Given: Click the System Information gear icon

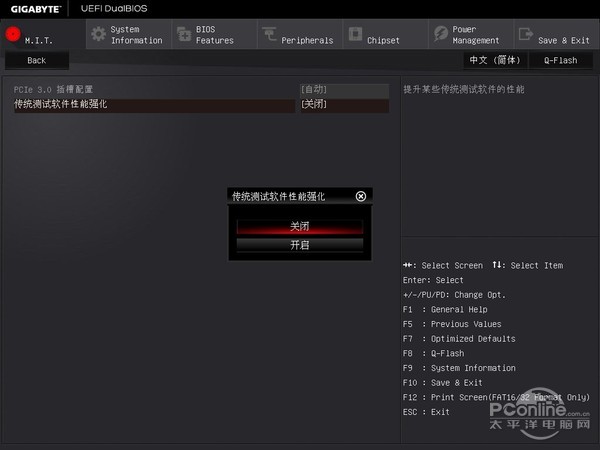Looking at the screenshot, I should point(99,34).
